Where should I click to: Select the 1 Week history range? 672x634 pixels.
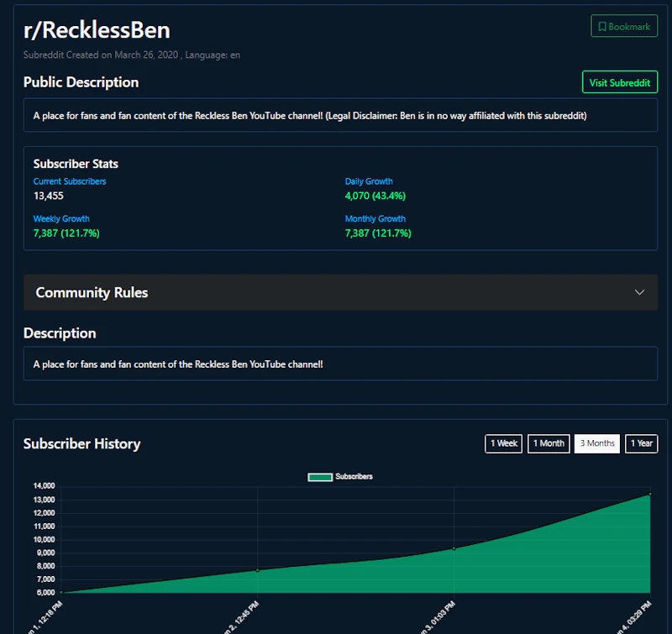503,443
